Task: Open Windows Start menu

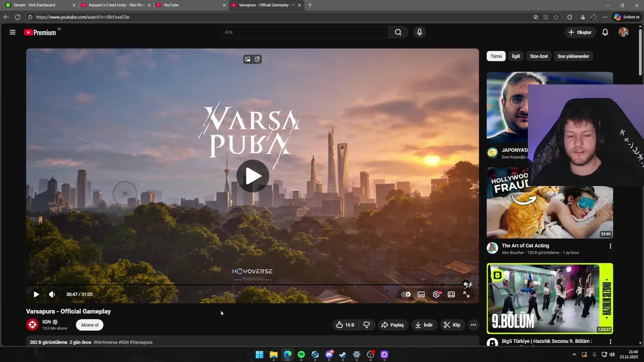Action: (260, 354)
